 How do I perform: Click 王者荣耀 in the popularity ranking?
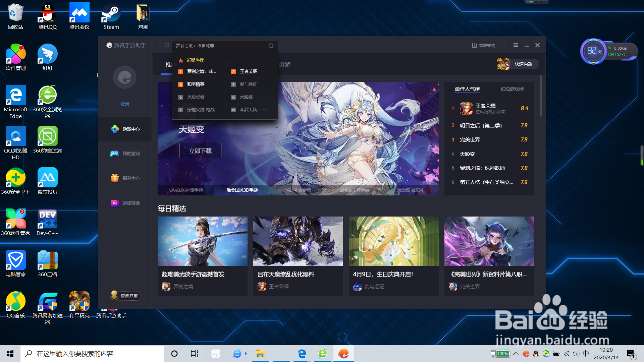pos(490,108)
